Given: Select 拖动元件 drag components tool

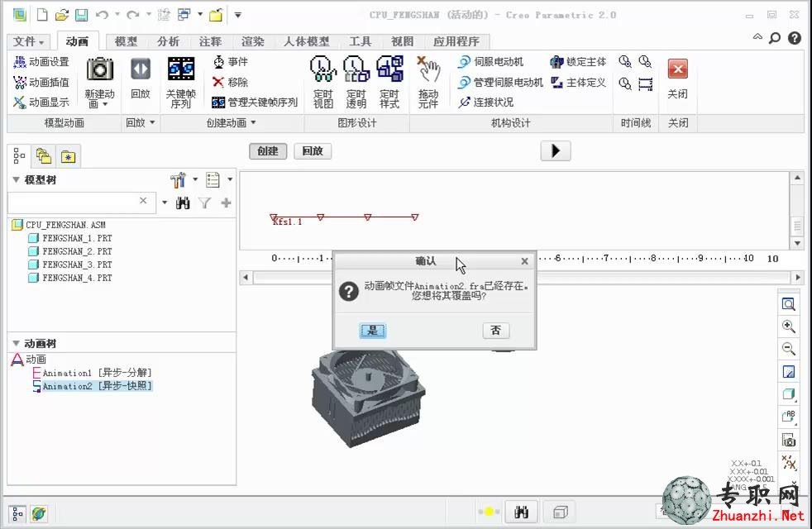Looking at the screenshot, I should pos(428,82).
